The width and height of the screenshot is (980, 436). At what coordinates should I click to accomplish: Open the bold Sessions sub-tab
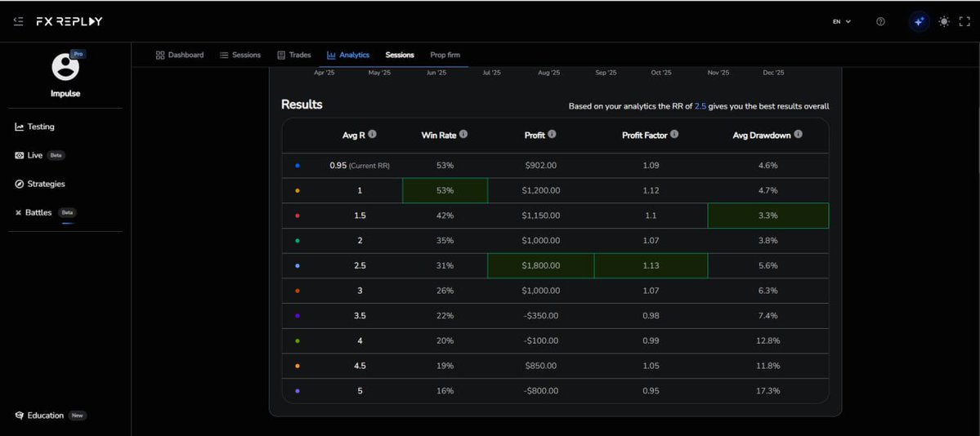pos(400,55)
